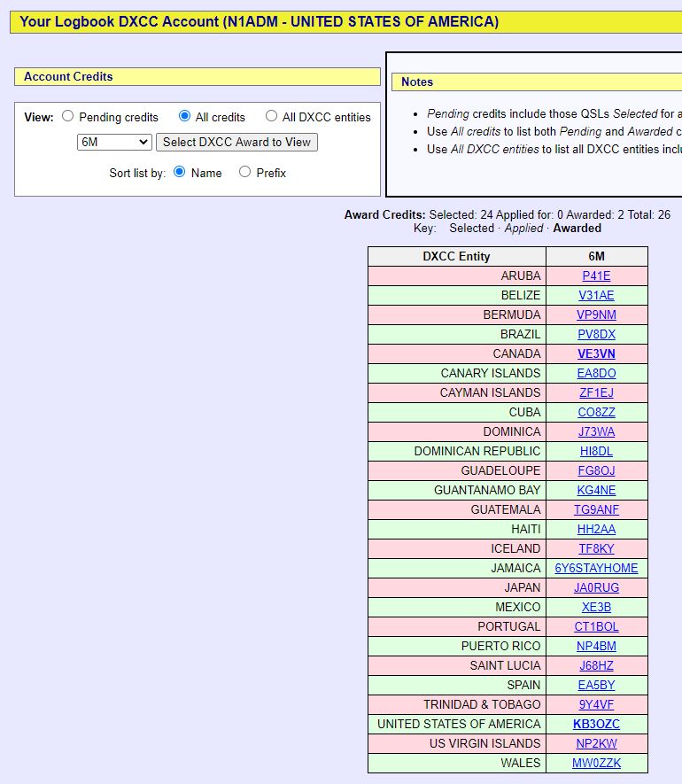Open the 6Y6STAYHOME Jamaica link
The width and height of the screenshot is (682, 784).
point(596,569)
